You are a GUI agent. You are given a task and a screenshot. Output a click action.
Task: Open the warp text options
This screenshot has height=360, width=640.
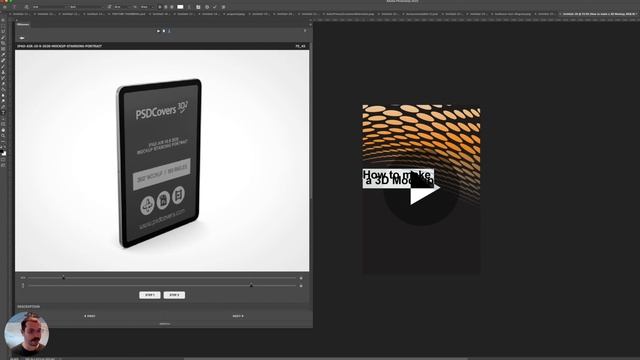[189, 7]
